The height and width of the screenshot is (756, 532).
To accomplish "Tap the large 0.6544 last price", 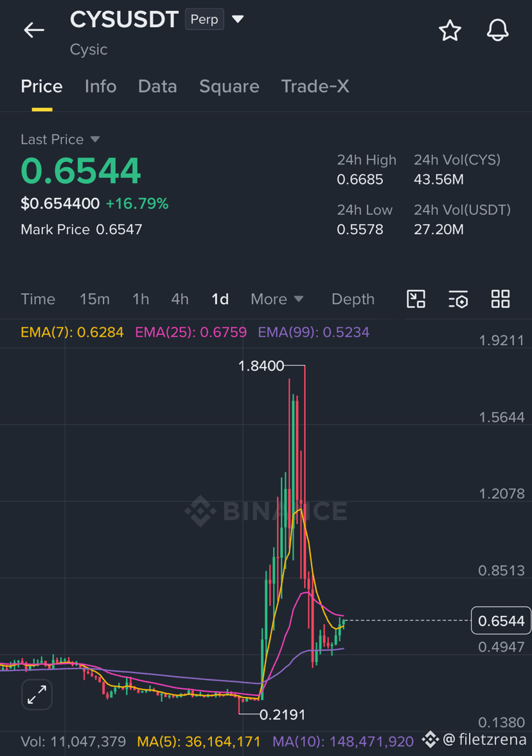I will pyautogui.click(x=80, y=171).
